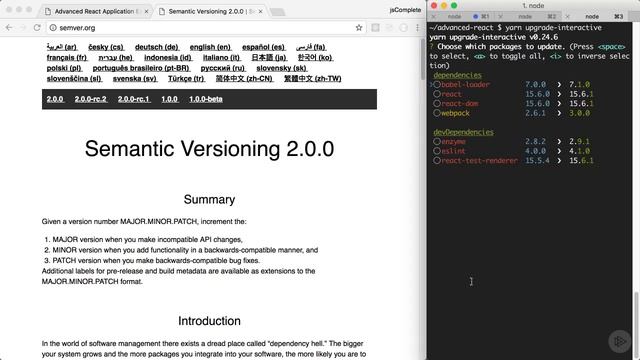The height and width of the screenshot is (360, 640).
Task: Click the browser forward arrow
Action: (x=23, y=28)
